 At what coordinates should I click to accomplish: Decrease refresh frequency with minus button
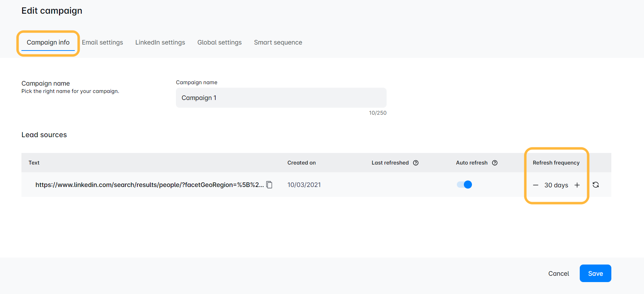coord(535,185)
